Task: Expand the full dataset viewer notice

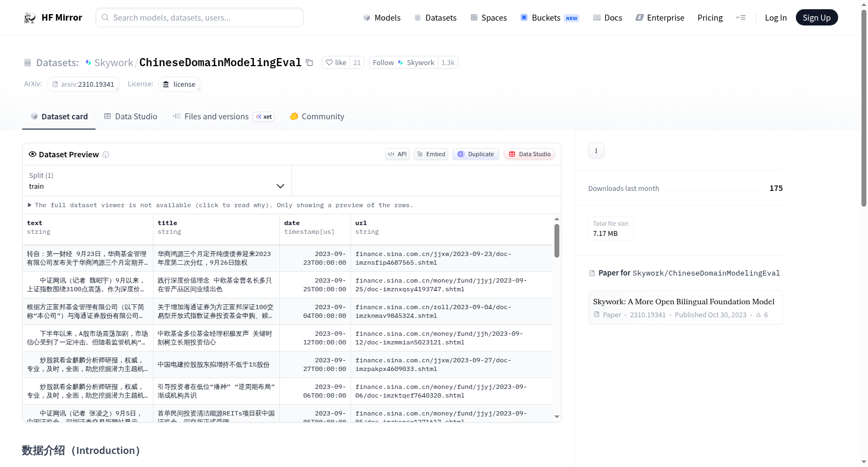Action: [220, 205]
